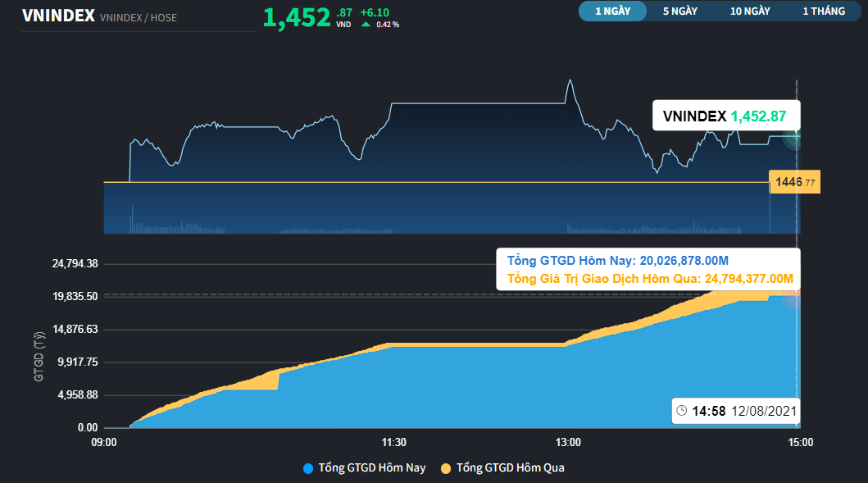
Task: Click the 4,958.88 axis value
Action: (x=78, y=394)
